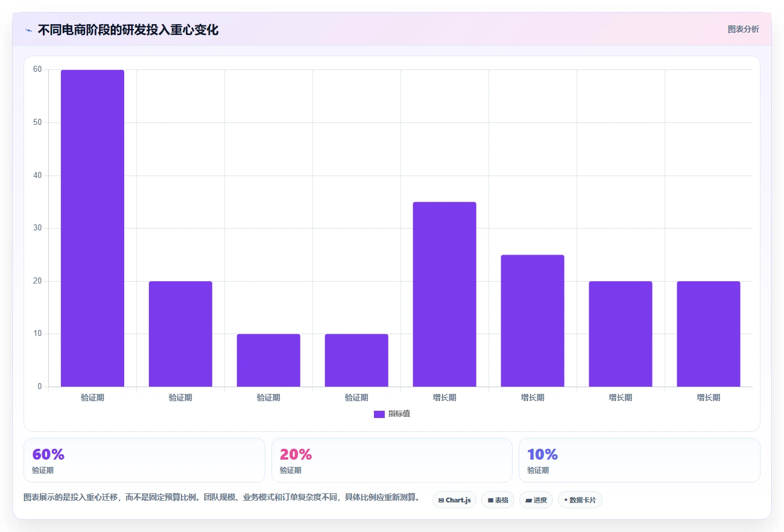Click the y-axis label 40
This screenshot has height=532, width=784.
tap(37, 176)
